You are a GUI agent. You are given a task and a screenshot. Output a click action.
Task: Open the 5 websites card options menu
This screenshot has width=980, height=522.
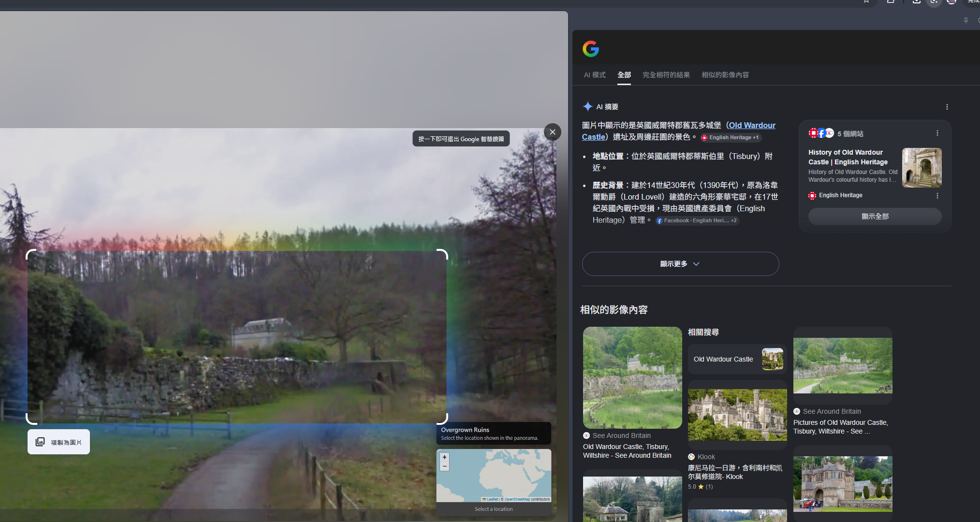click(937, 133)
